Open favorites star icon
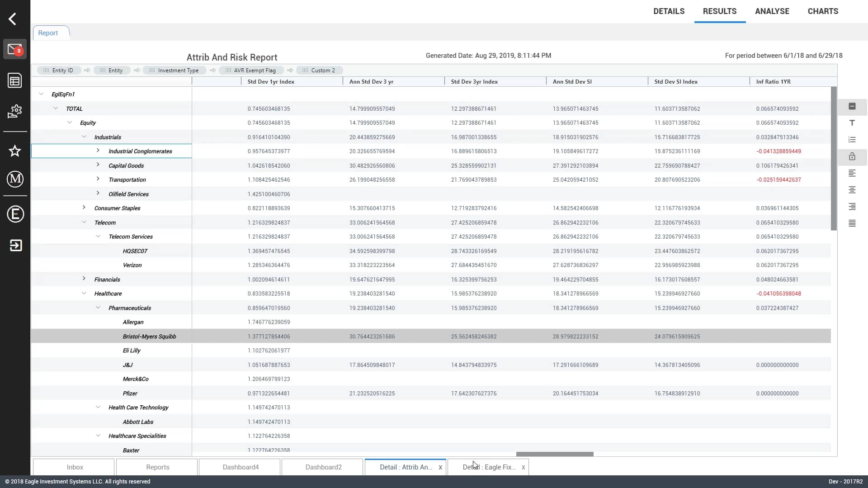Screen dimensions: 868x488 tap(15, 151)
